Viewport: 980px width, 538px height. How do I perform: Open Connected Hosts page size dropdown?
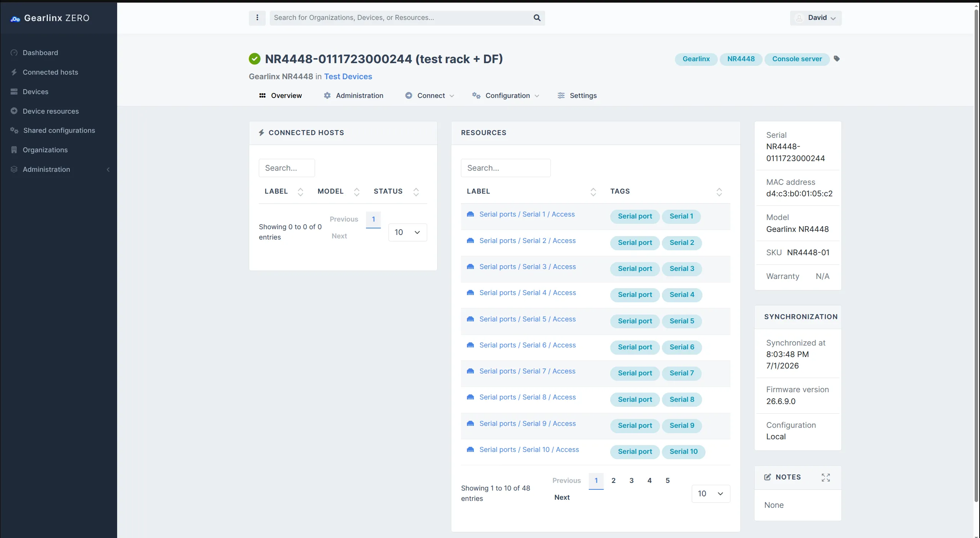coord(408,232)
